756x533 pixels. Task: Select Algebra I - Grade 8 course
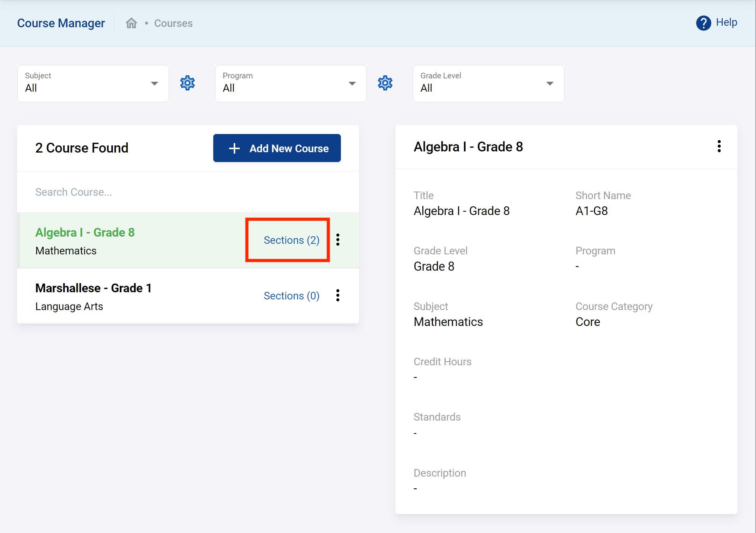coord(85,232)
